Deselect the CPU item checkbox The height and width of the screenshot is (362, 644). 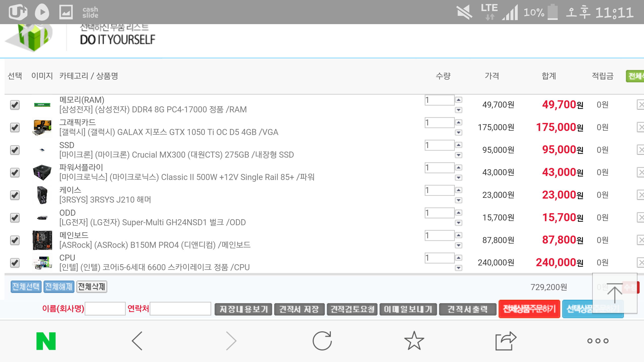click(15, 263)
